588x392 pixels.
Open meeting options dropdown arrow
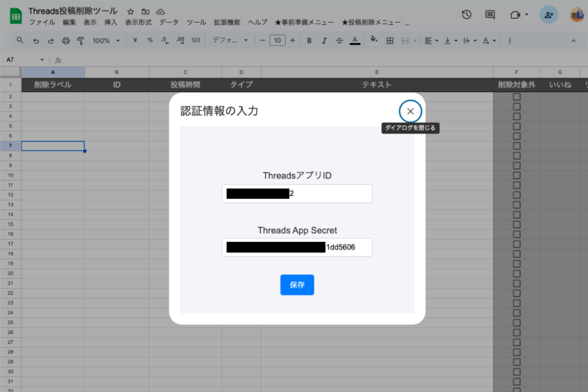pos(526,14)
